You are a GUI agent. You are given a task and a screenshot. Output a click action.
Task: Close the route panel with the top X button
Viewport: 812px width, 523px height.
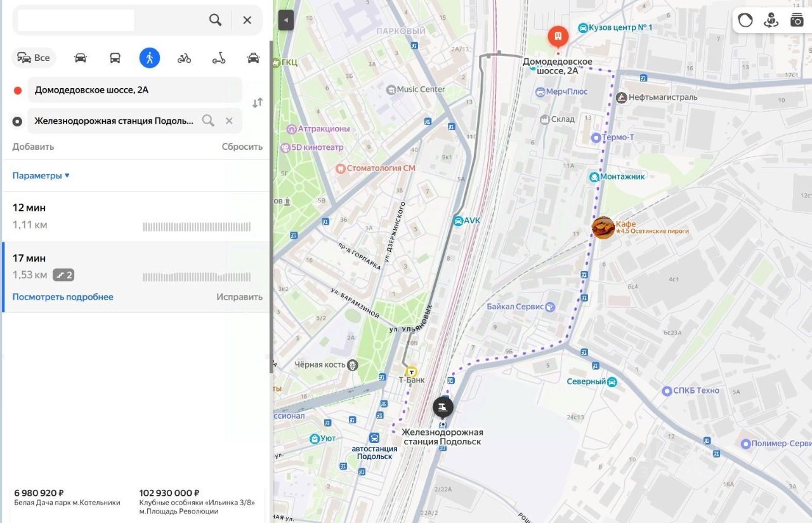tap(247, 20)
